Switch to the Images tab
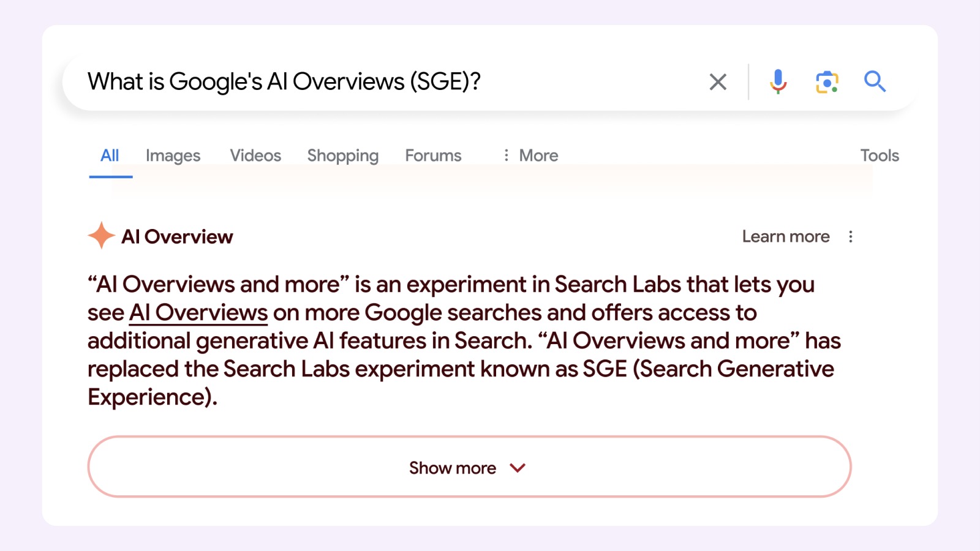This screenshot has height=551, width=980. [172, 155]
